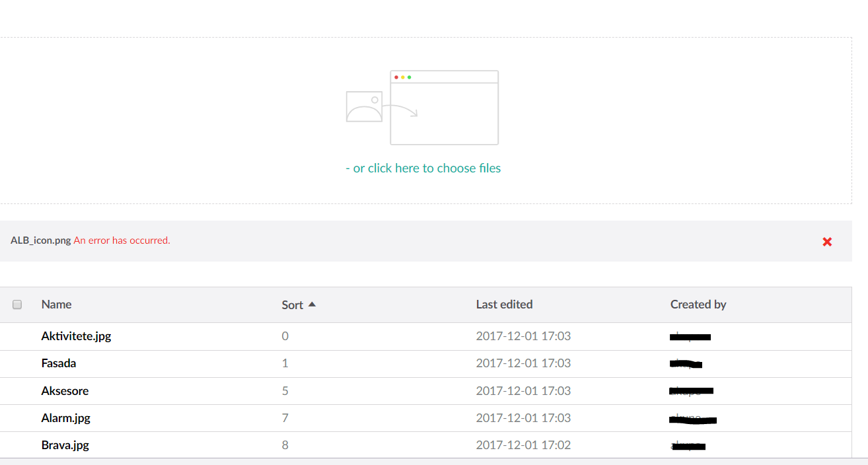Click the ALB_icon.png file name in error bar
The width and height of the screenshot is (868, 465).
tap(40, 240)
